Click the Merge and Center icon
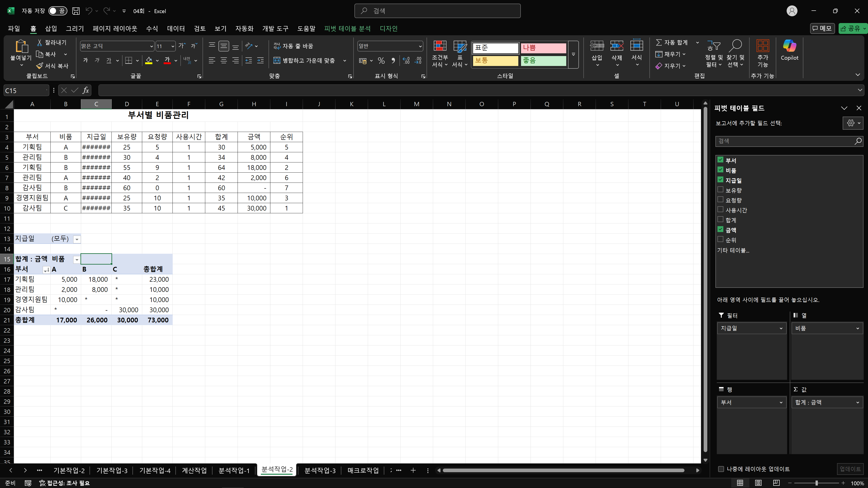868x488 pixels. pos(277,61)
